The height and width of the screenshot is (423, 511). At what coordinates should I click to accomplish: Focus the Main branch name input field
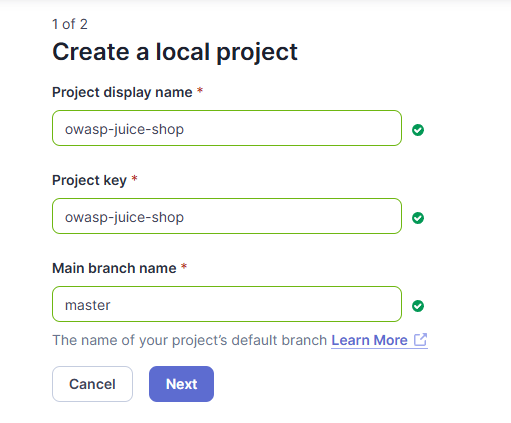pyautogui.click(x=227, y=304)
